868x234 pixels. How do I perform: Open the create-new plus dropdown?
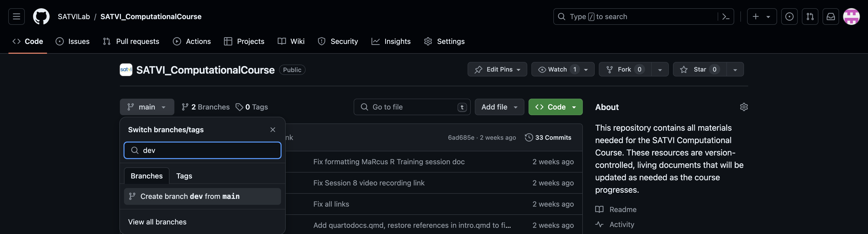pos(762,17)
